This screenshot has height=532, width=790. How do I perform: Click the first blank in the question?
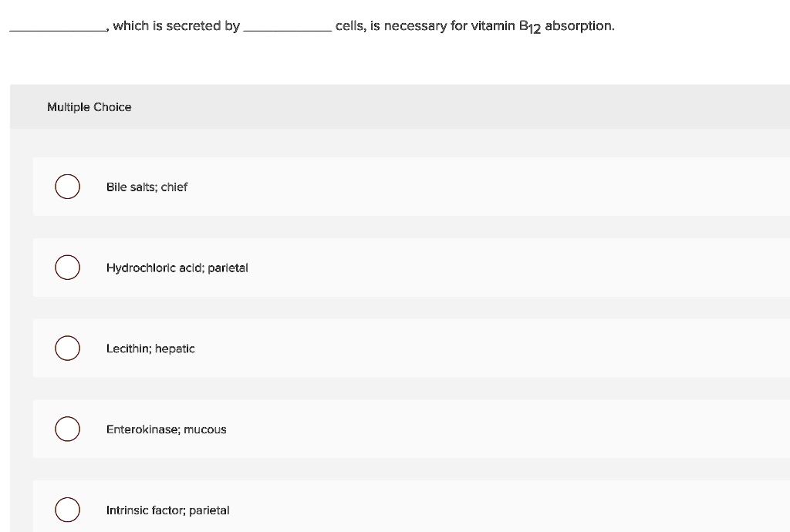point(58,27)
